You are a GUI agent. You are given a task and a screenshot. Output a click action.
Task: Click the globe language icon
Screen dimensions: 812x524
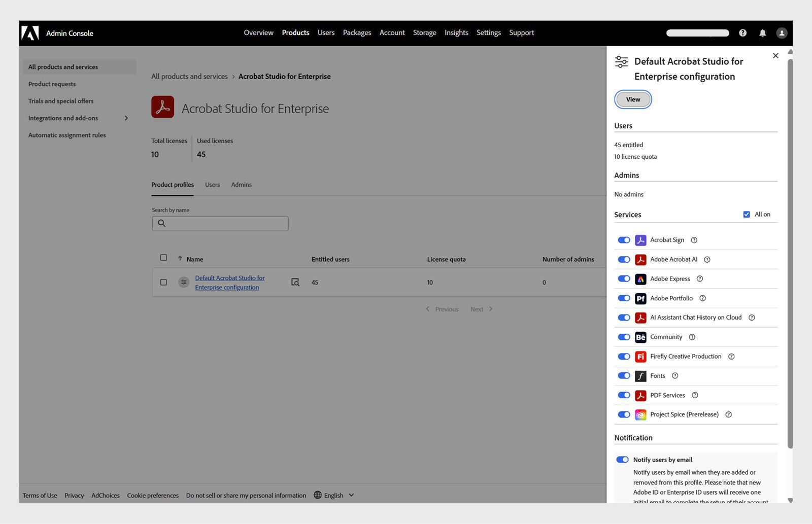click(x=318, y=495)
